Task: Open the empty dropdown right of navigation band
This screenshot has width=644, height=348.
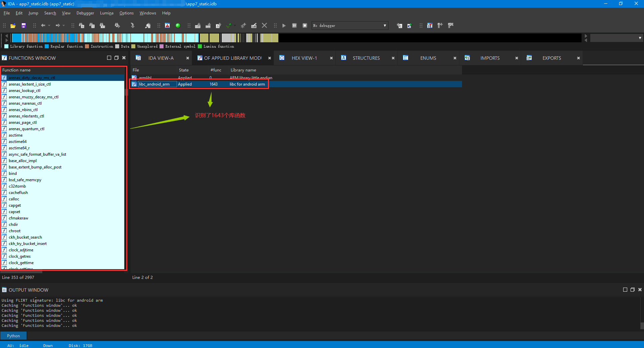Action: click(x=616, y=38)
